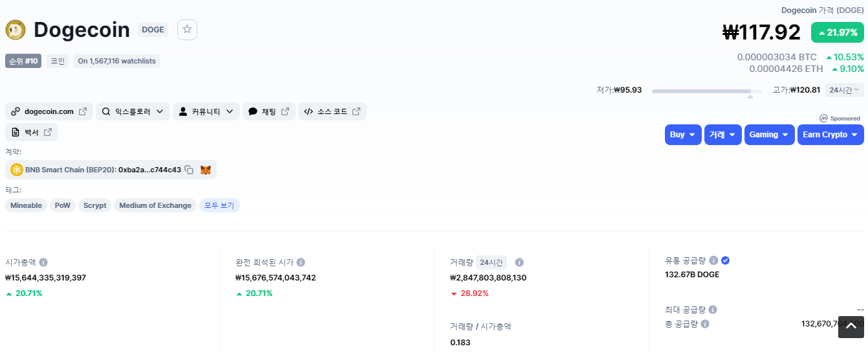Click the volume value ₩2,847,803,808,130

pos(488,278)
